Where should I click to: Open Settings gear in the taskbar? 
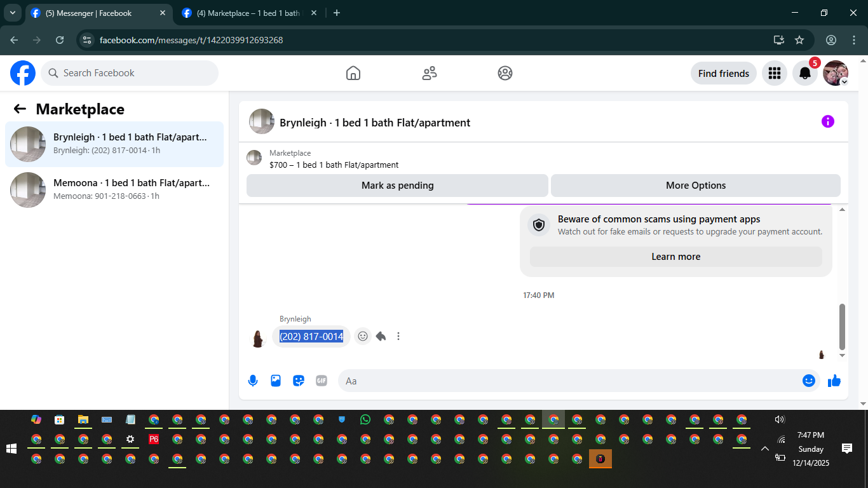coord(130,439)
